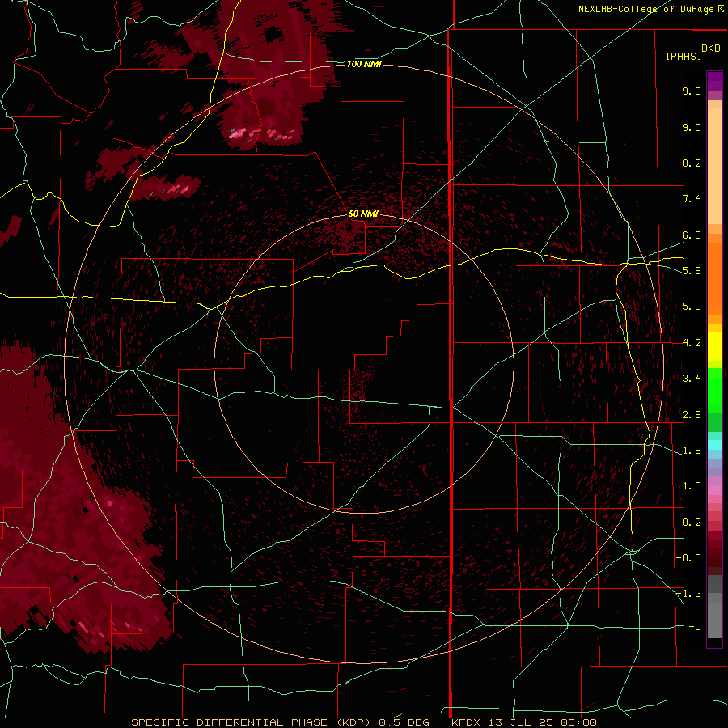Pick the yellow segment on the color bar
The height and width of the screenshot is (728, 728).
714,346
